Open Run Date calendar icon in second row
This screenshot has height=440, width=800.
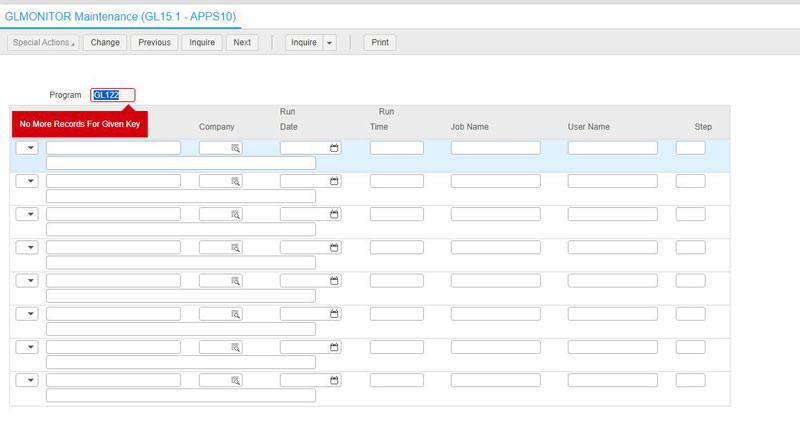click(x=334, y=181)
